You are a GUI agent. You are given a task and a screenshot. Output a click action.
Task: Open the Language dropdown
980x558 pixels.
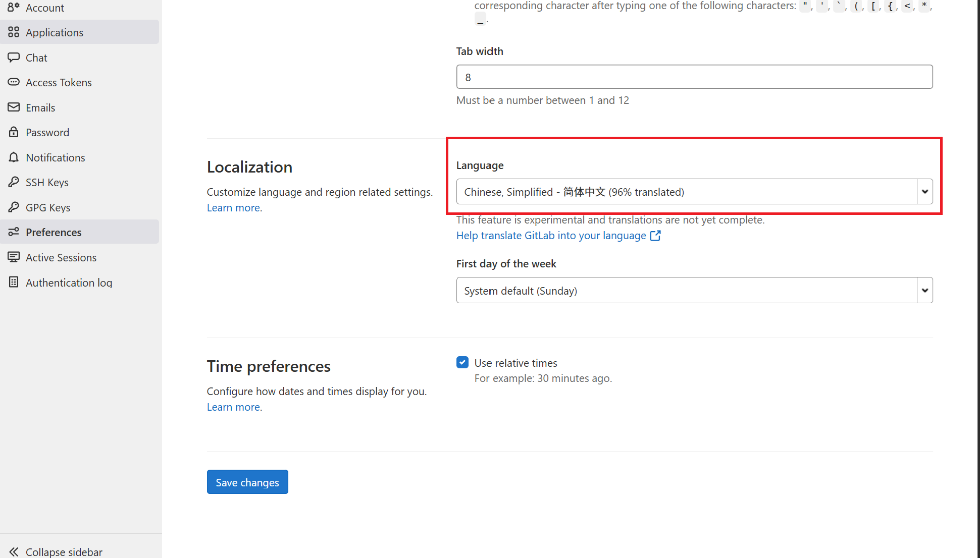pos(694,192)
